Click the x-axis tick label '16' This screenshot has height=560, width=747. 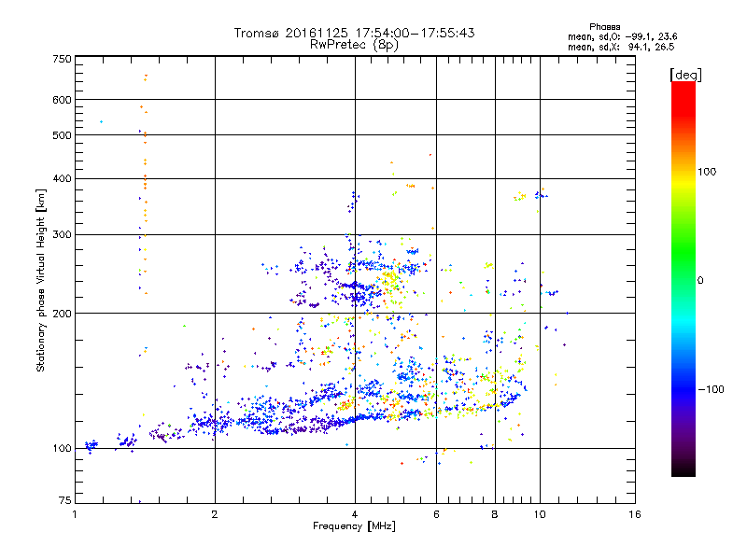coord(635,514)
